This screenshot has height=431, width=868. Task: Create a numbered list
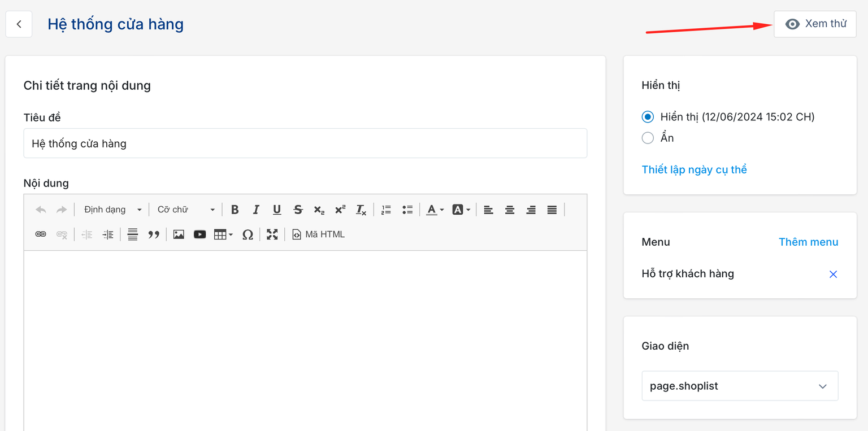(386, 210)
